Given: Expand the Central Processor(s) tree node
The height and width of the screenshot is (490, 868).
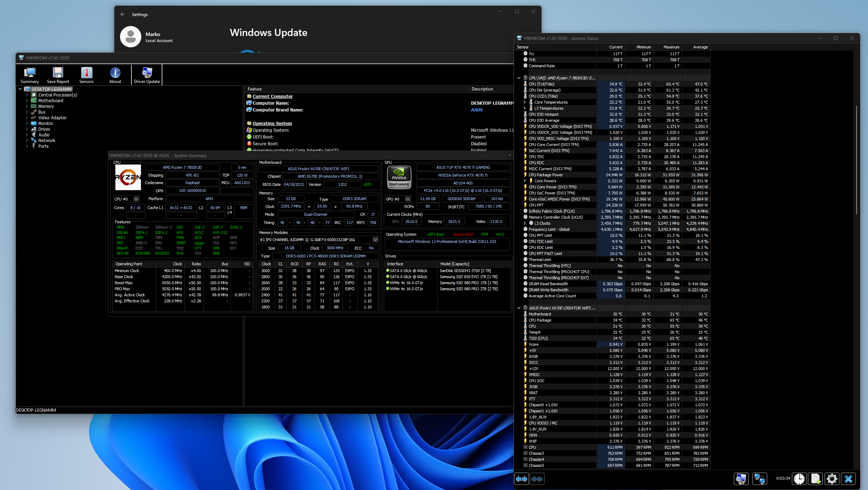Looking at the screenshot, I should coord(27,95).
